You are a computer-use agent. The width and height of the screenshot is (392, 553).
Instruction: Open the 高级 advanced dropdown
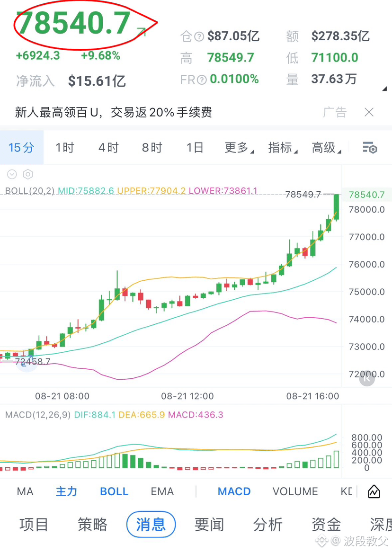click(327, 147)
